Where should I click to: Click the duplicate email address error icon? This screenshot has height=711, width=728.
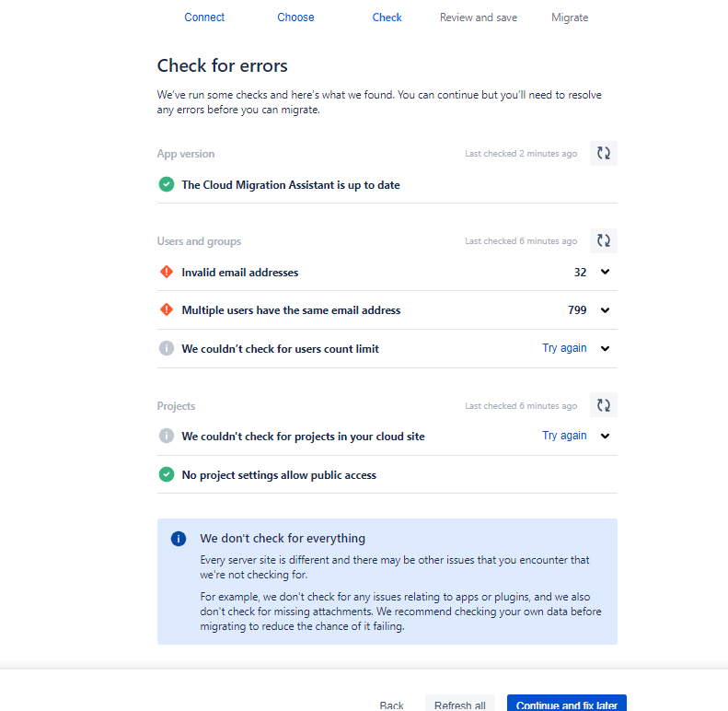click(167, 310)
